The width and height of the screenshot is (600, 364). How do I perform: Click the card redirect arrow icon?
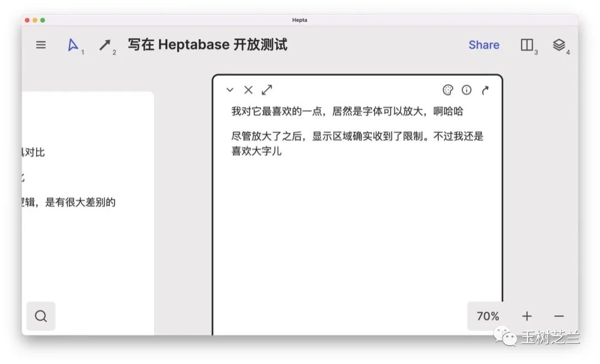coord(485,90)
